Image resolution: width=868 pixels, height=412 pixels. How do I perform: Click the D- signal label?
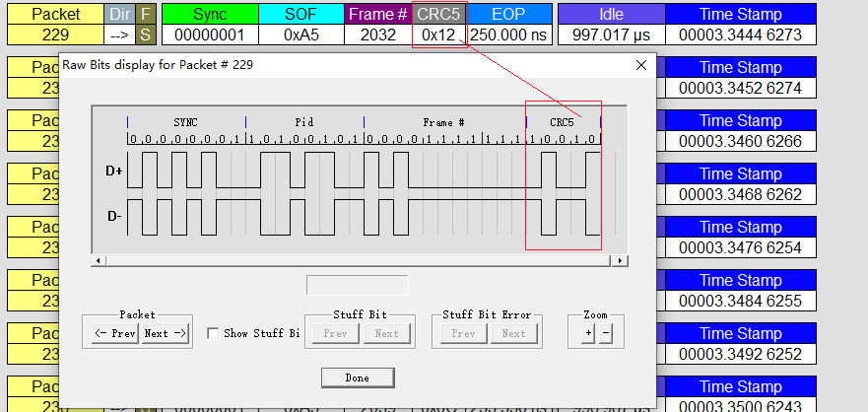pyautogui.click(x=114, y=217)
